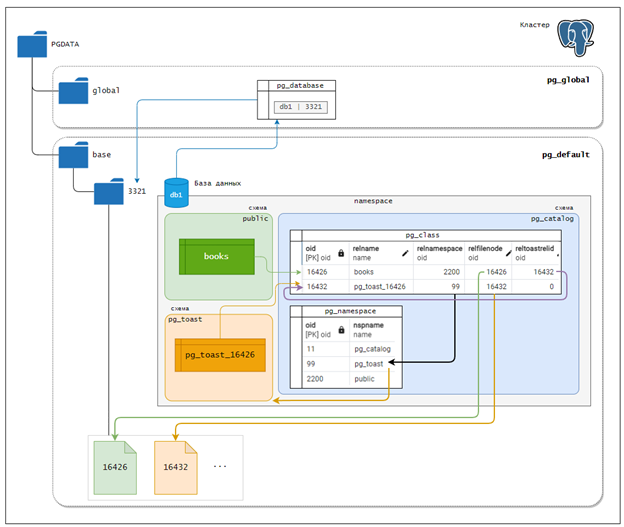This screenshot has height=527, width=624.
Task: Click the db1 | 3321 row in pg_database
Action: point(300,107)
